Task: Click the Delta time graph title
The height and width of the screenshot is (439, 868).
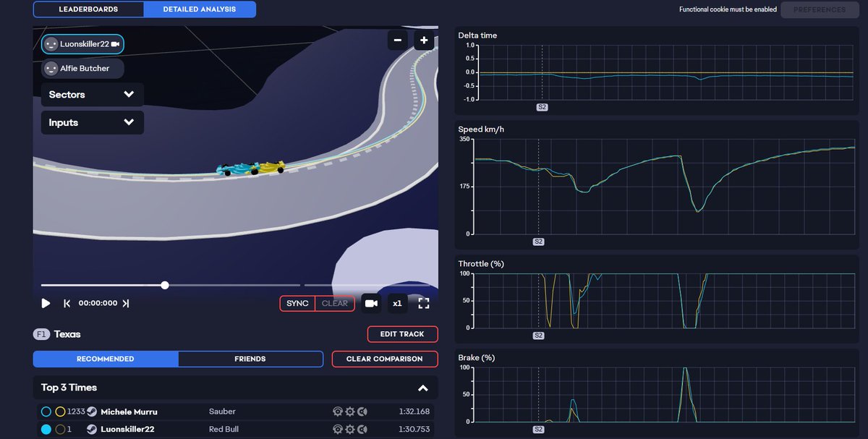Action: coord(477,35)
